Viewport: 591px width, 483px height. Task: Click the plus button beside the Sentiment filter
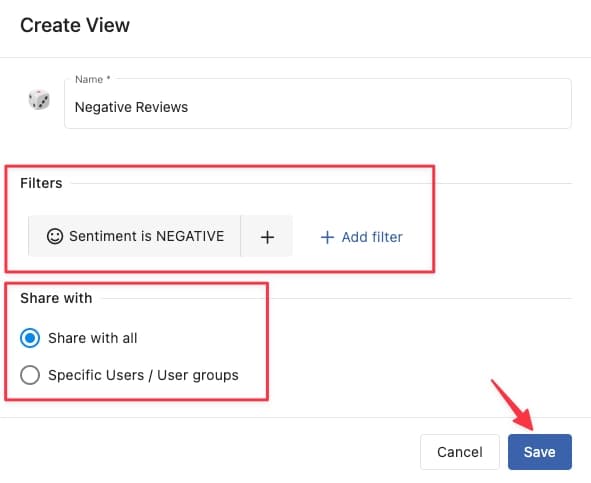point(267,237)
